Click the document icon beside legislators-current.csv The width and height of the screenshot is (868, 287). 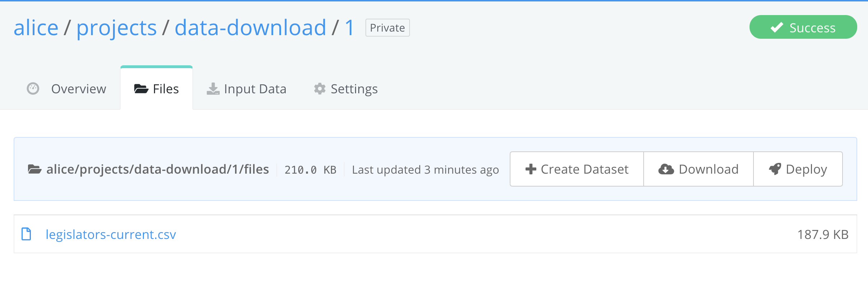point(26,234)
